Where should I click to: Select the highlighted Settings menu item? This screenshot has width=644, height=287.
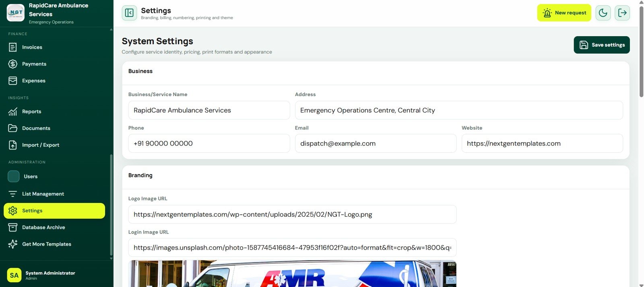pyautogui.click(x=54, y=211)
